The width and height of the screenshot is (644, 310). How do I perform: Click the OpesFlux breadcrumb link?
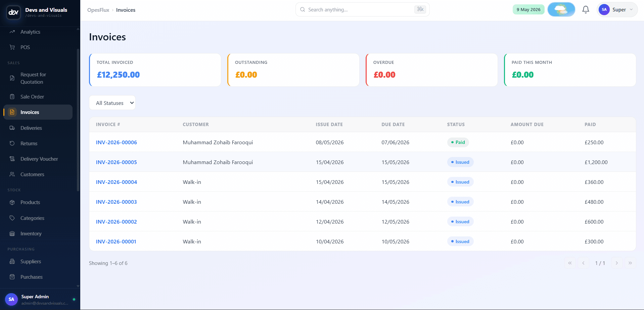tap(98, 10)
